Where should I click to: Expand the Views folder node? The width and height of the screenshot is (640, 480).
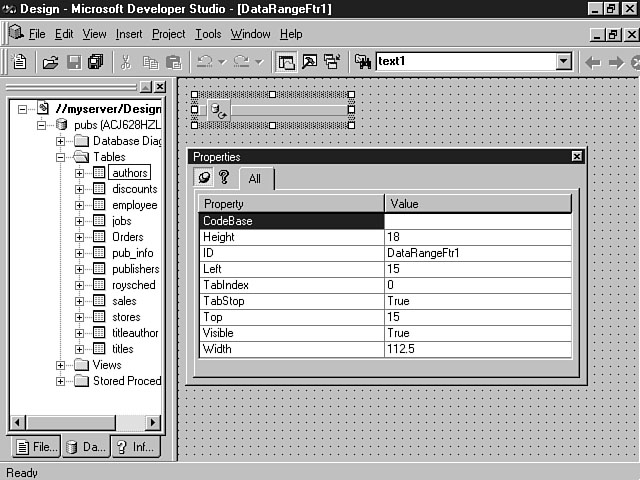(x=62, y=365)
